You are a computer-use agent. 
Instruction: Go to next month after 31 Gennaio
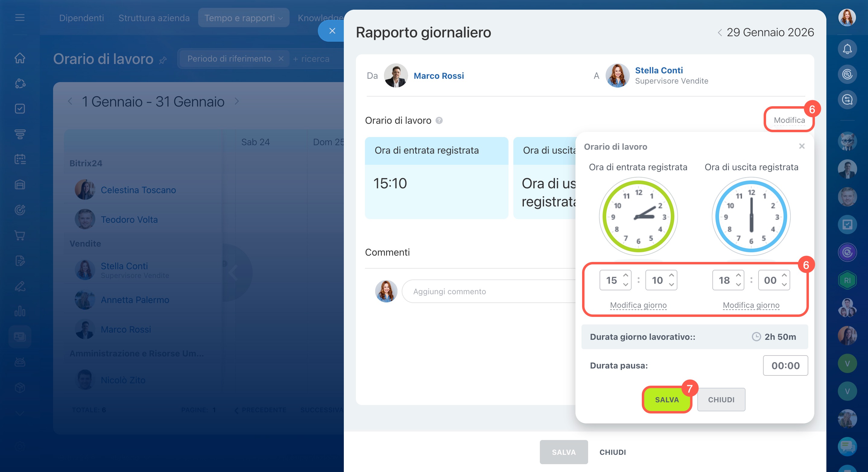pos(236,101)
